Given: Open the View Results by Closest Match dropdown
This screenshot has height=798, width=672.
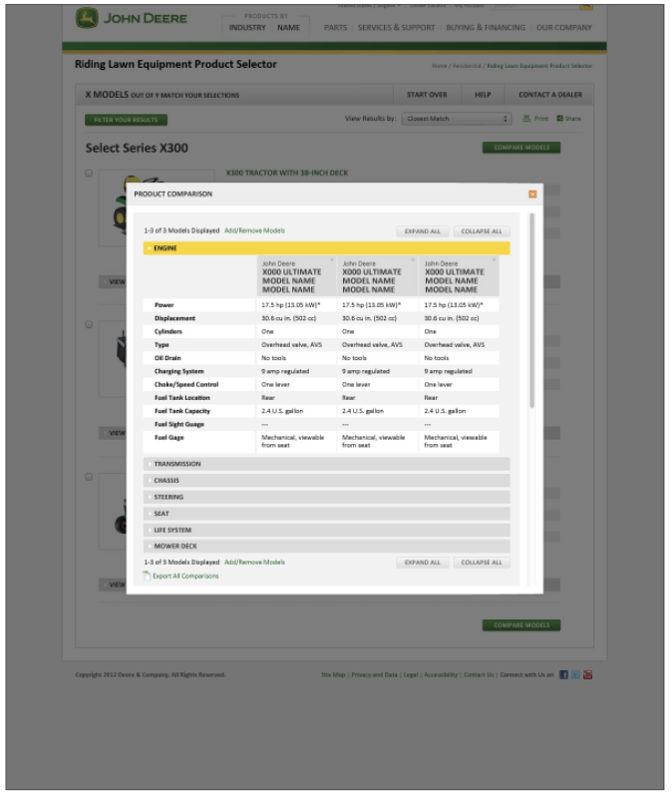Looking at the screenshot, I should point(457,119).
